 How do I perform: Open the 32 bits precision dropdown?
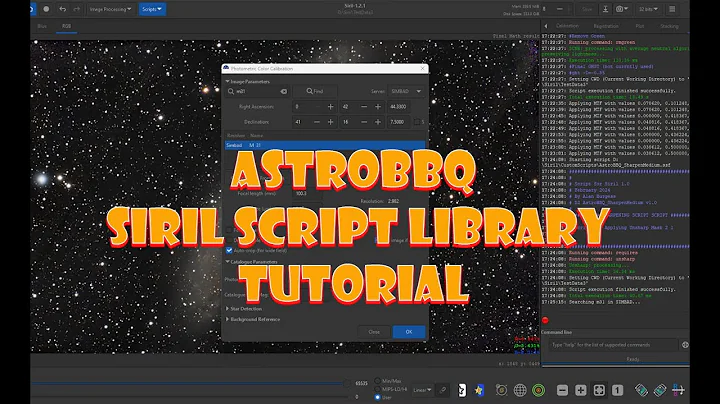[x=648, y=9]
